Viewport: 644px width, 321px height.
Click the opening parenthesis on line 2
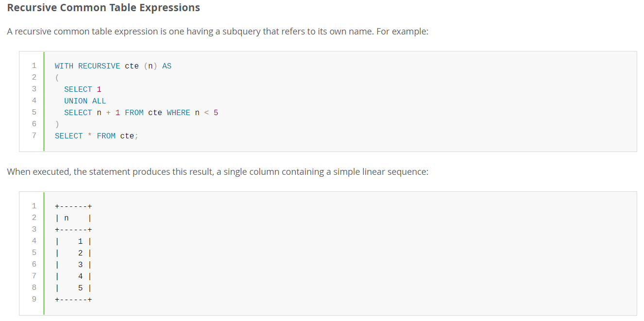tap(57, 78)
